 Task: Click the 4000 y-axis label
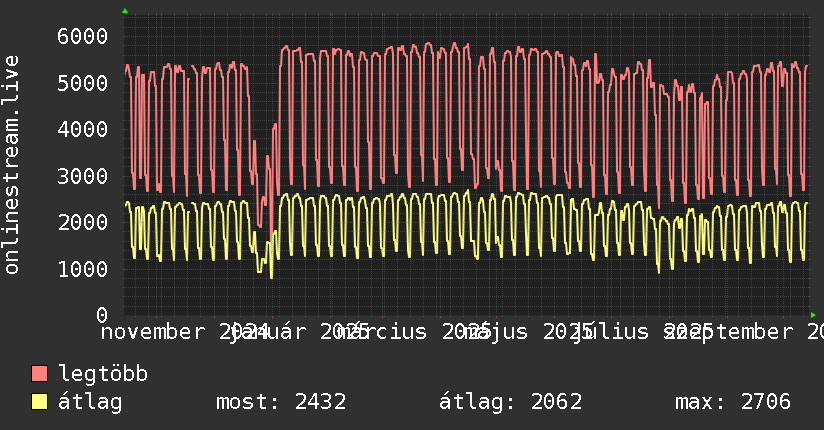(83, 129)
